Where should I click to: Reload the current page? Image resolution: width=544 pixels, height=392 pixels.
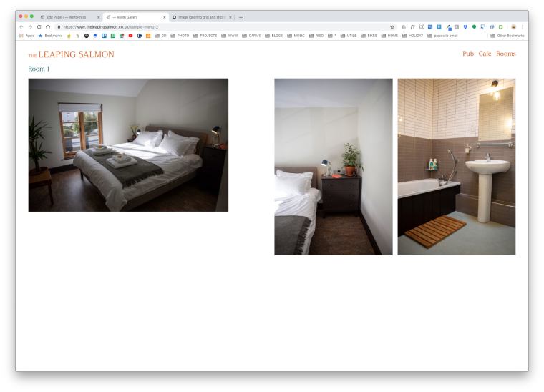pyautogui.click(x=39, y=27)
